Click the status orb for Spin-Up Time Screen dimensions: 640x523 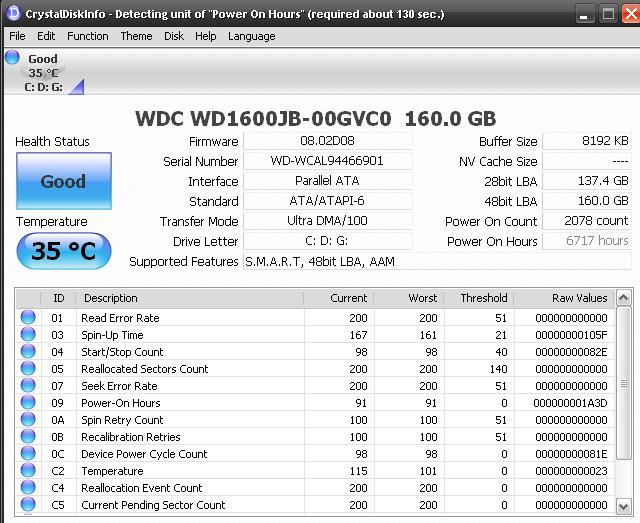click(x=28, y=334)
